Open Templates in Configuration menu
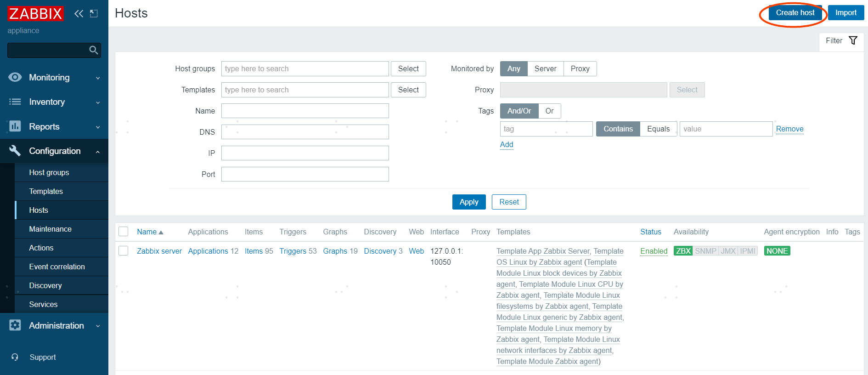The image size is (868, 375). tap(62, 191)
